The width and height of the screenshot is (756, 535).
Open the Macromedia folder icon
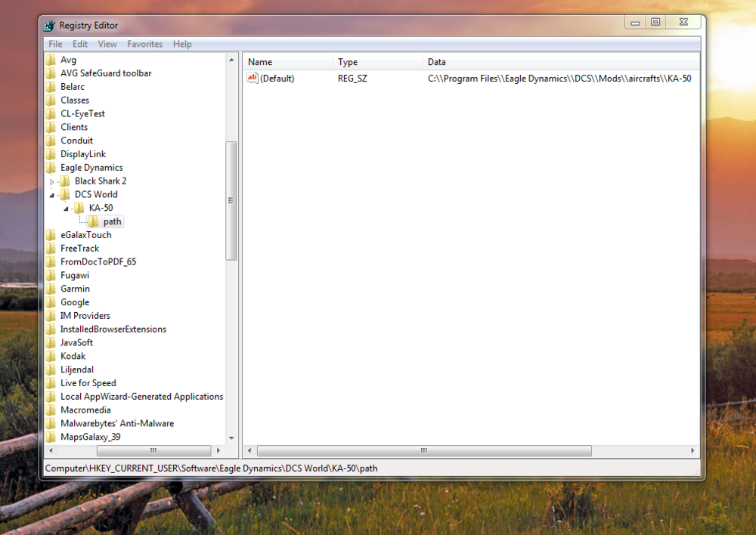50,410
